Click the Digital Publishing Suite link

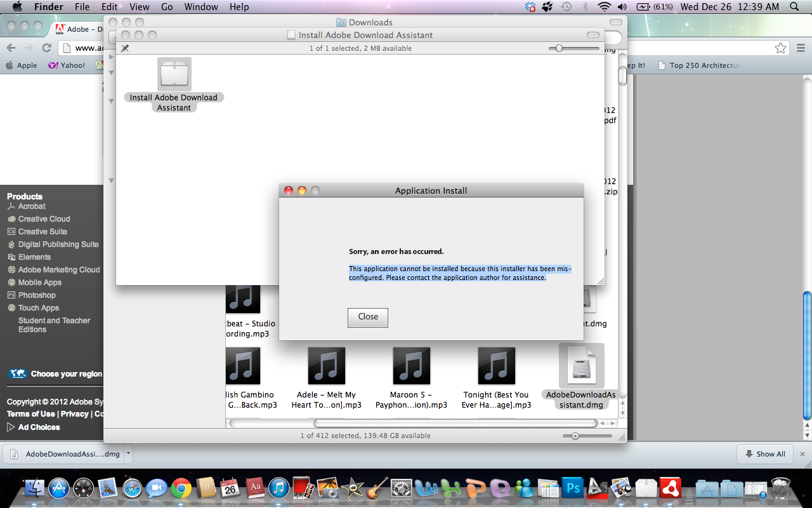[x=58, y=244]
